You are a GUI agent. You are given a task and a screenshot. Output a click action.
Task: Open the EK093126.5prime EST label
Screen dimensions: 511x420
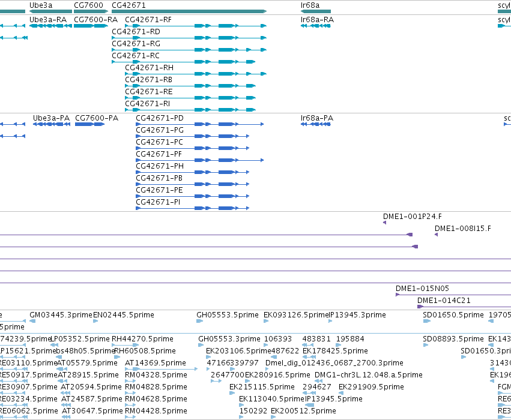[x=295, y=315]
